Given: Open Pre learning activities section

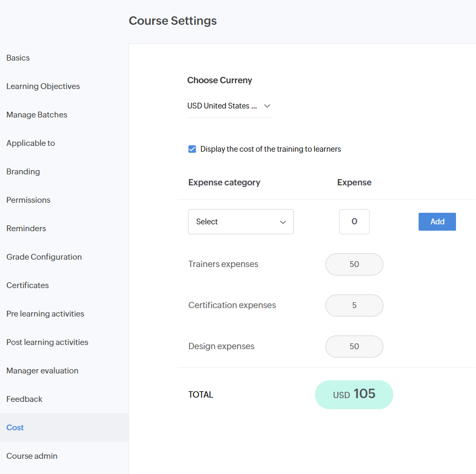Looking at the screenshot, I should tap(45, 314).
